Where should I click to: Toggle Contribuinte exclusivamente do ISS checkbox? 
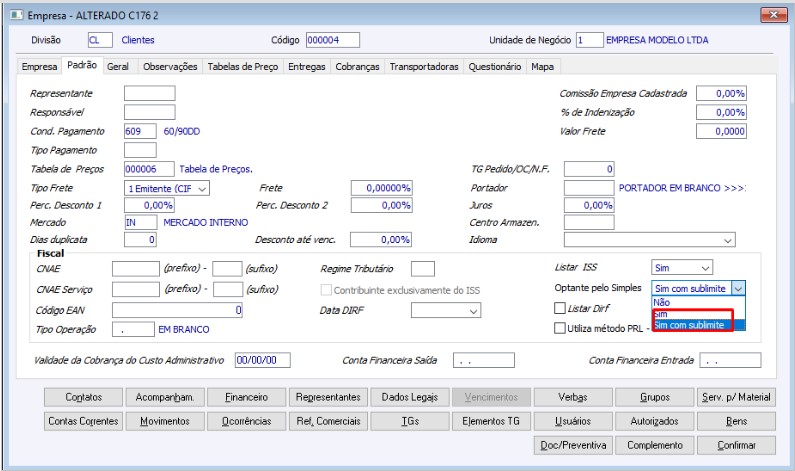(x=326, y=290)
